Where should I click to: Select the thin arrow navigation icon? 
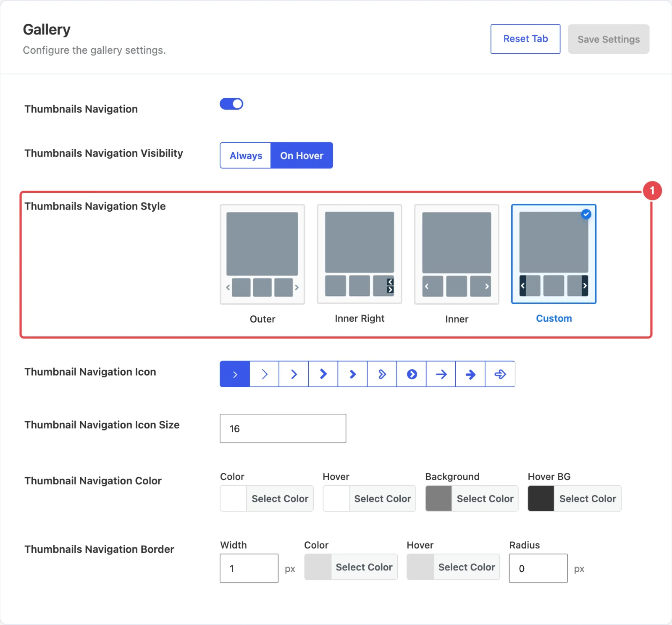click(x=441, y=374)
